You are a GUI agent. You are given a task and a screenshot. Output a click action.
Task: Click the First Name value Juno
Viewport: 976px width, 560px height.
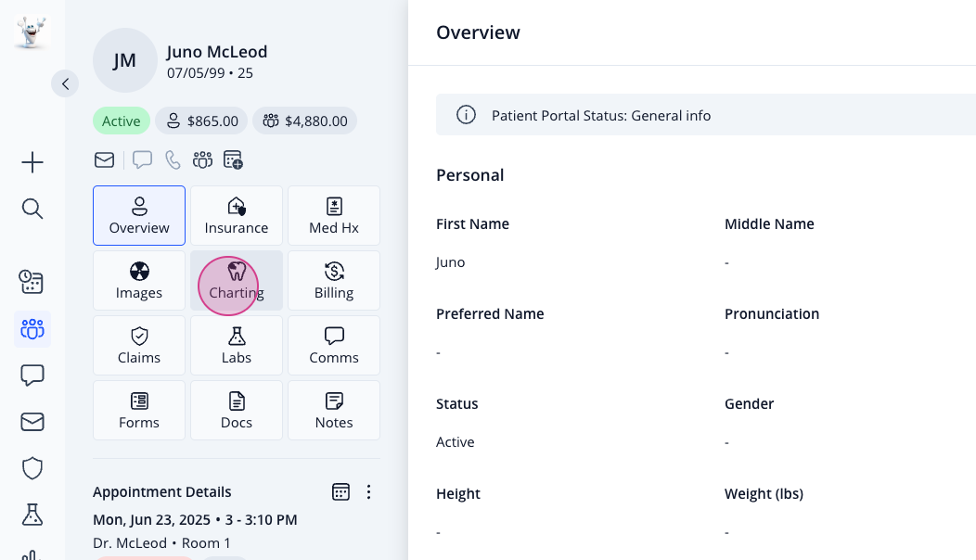(450, 262)
